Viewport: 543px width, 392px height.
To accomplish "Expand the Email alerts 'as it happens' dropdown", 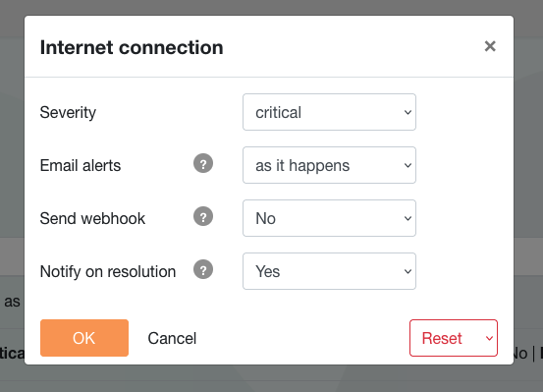I will coord(329,165).
